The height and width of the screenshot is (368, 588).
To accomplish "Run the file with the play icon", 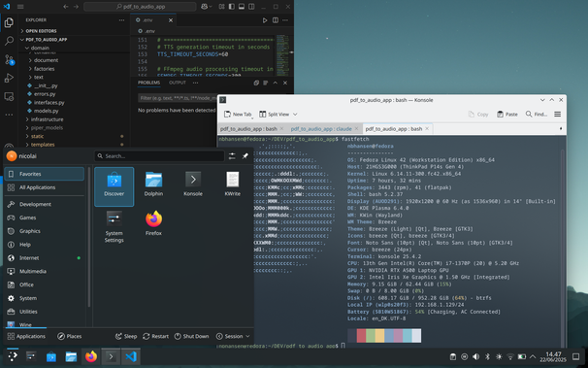I will coord(265,20).
